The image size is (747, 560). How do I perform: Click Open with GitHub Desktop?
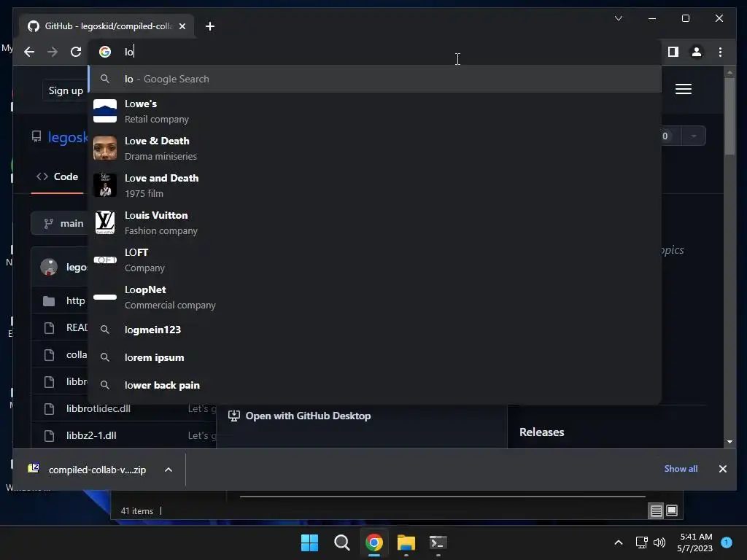tap(300, 416)
